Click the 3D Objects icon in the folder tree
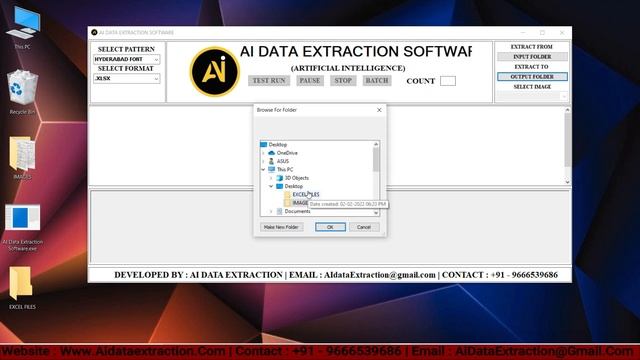 [280, 178]
